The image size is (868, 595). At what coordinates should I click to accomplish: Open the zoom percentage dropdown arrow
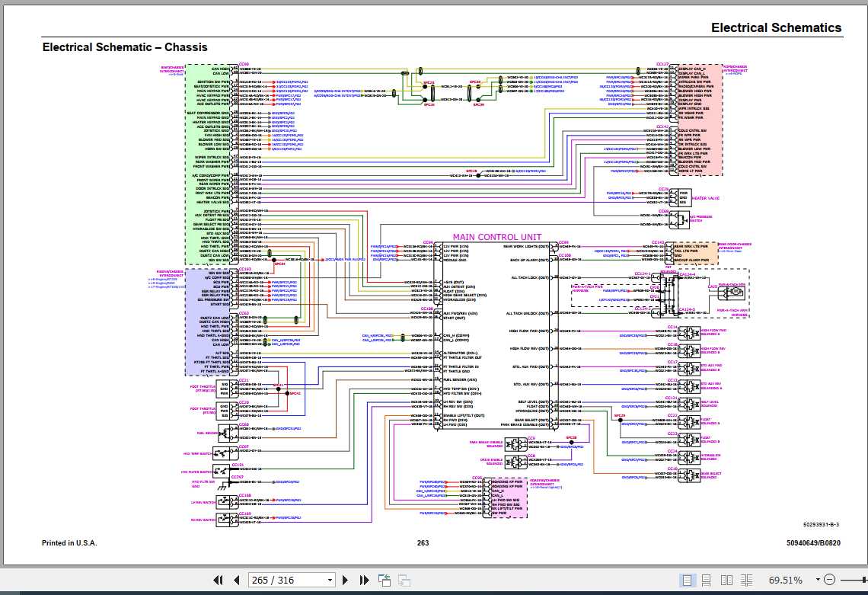click(x=818, y=580)
